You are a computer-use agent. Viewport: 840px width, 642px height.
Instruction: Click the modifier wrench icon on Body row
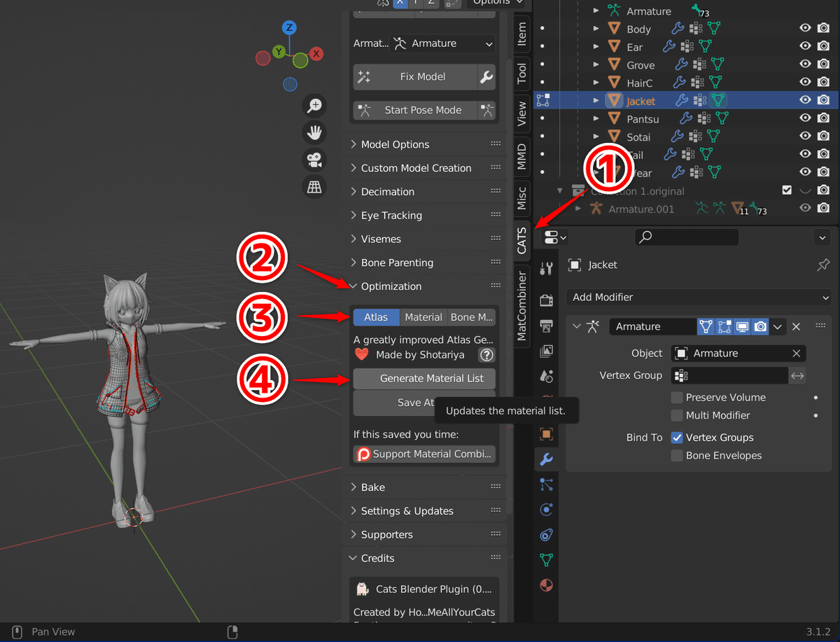[677, 29]
